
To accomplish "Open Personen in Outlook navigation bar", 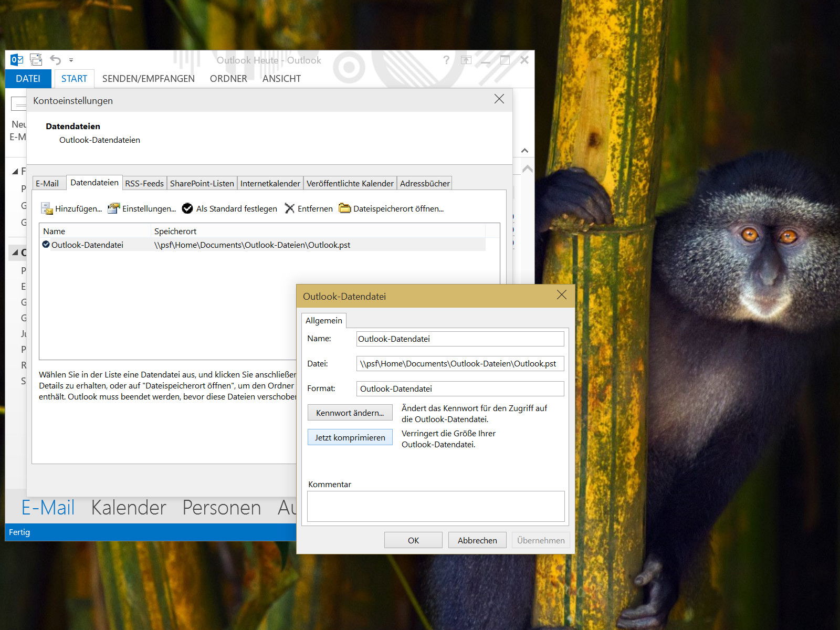I will tap(222, 508).
